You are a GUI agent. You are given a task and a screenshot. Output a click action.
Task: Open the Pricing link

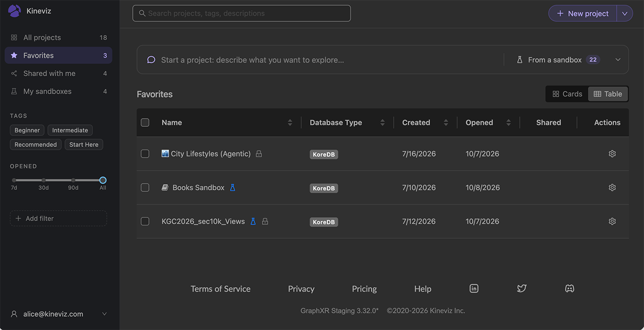(364, 289)
